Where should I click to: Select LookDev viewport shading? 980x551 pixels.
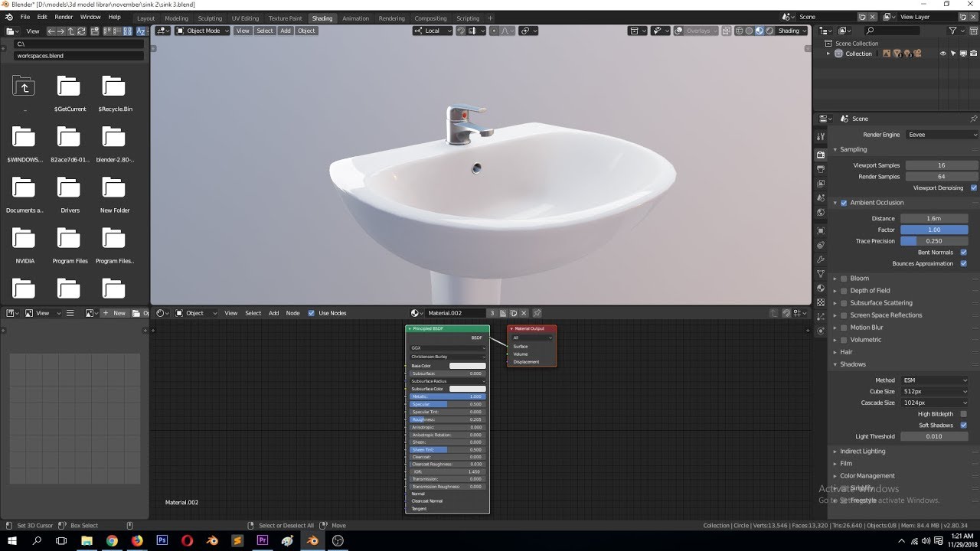click(x=759, y=31)
